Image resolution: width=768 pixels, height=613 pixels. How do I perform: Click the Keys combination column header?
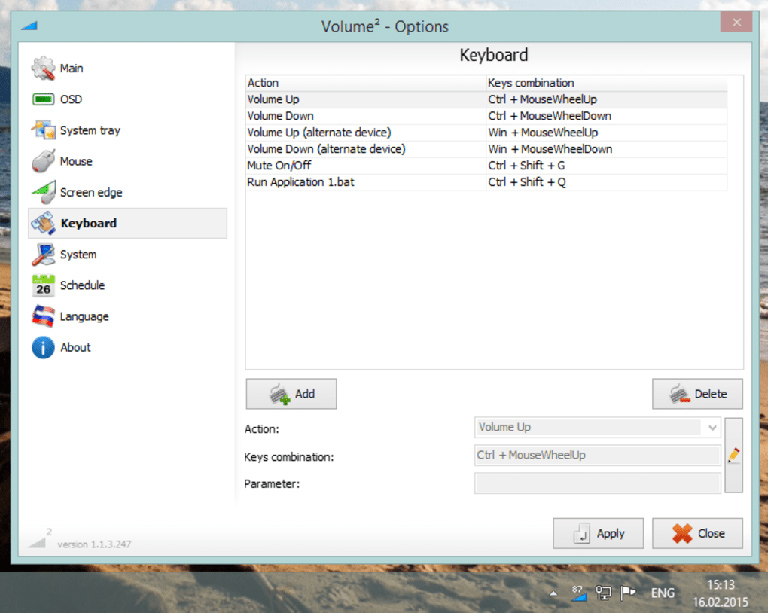click(606, 83)
